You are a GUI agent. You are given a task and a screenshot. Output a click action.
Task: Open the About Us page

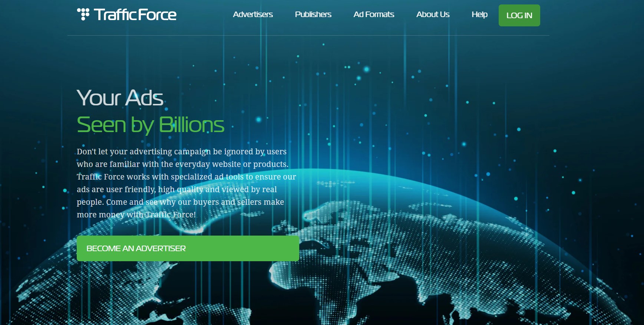tap(433, 14)
